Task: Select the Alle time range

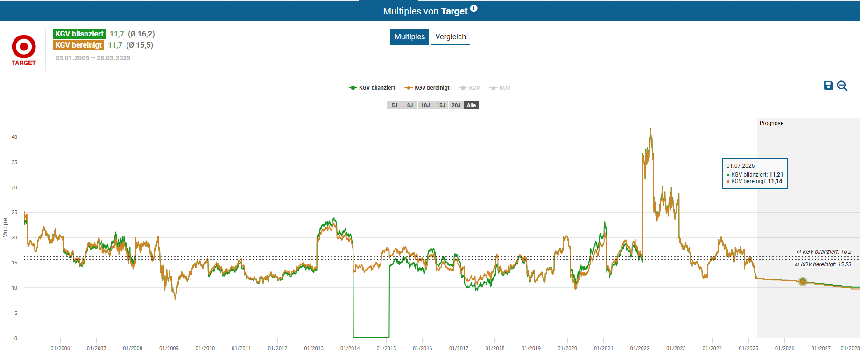Action: [471, 105]
